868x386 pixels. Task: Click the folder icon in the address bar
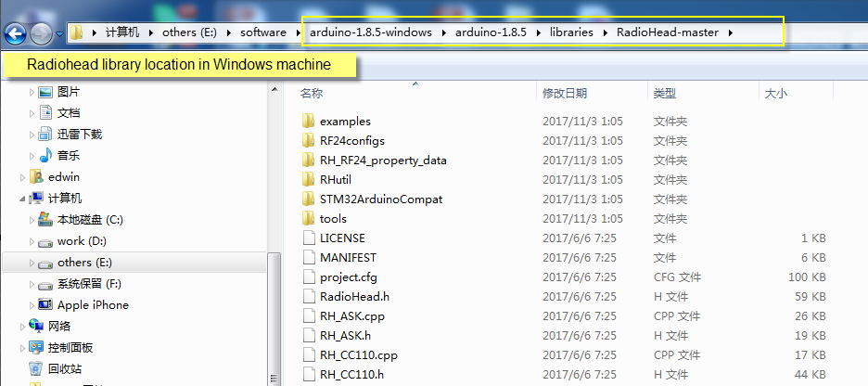[x=76, y=32]
